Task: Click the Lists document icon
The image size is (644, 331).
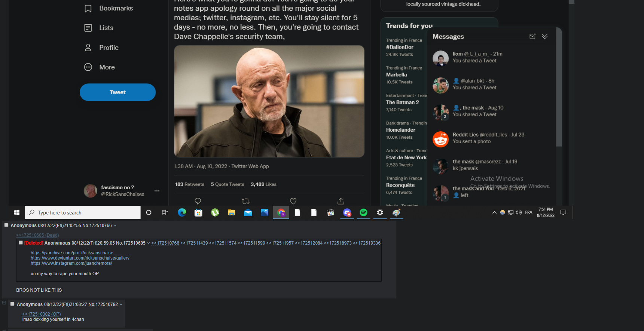Action: 88,28
